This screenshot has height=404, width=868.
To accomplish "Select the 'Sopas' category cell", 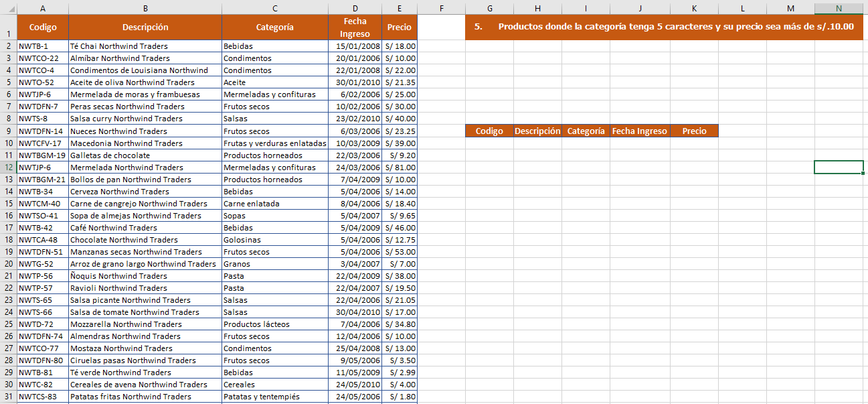I will point(275,216).
